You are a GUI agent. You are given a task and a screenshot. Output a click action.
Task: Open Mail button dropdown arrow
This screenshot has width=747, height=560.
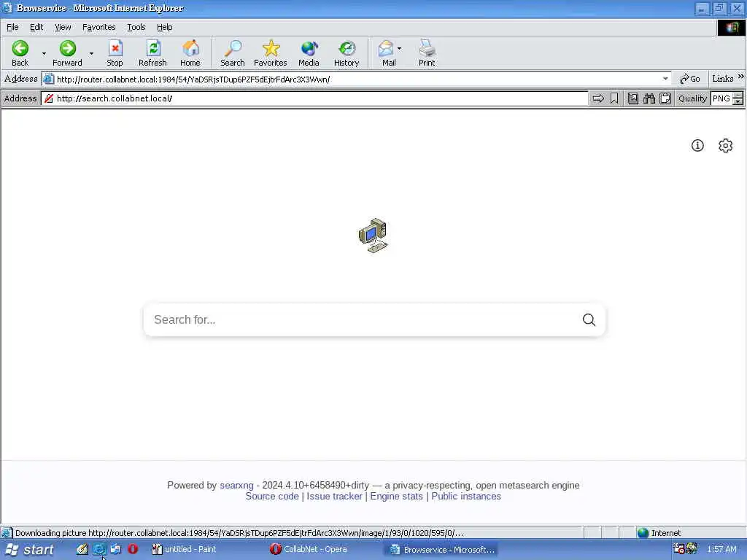coord(399,49)
